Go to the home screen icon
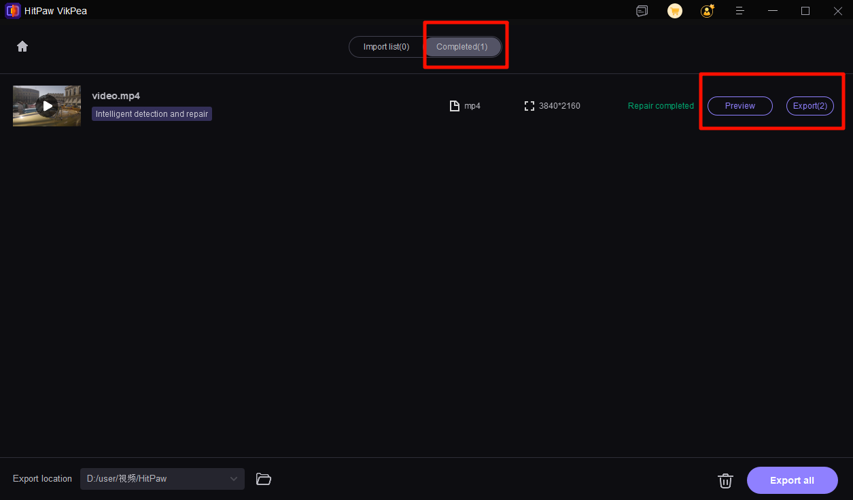 [22, 46]
